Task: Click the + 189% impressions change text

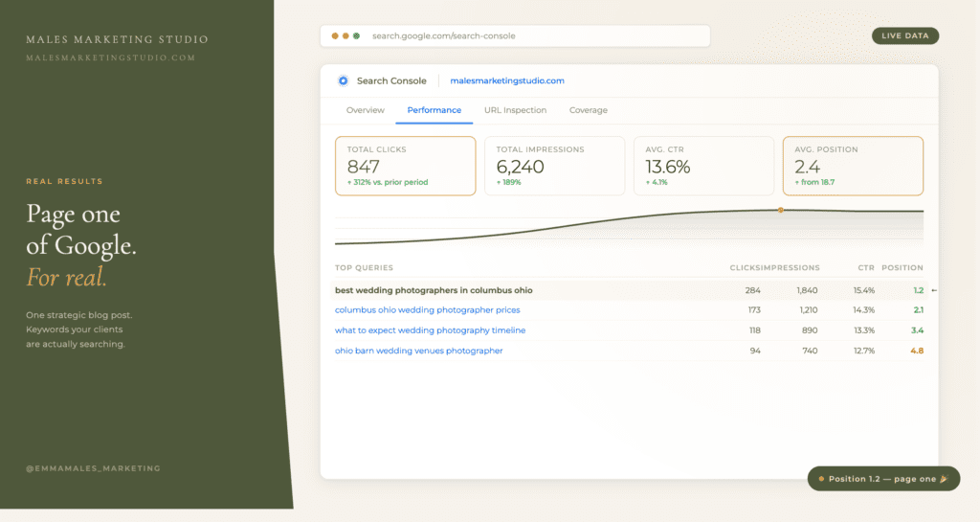Action: pos(509,183)
